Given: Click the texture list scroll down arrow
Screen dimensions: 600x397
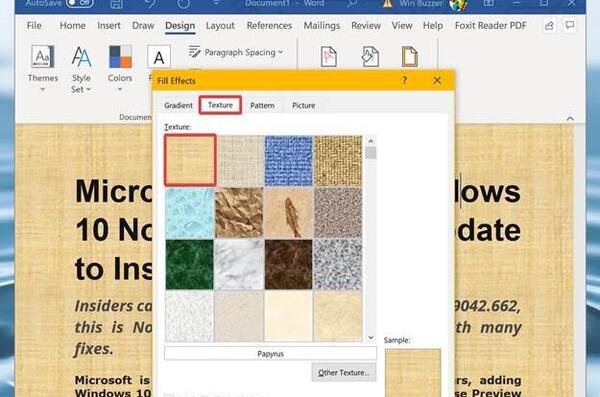Looking at the screenshot, I should pos(370,337).
